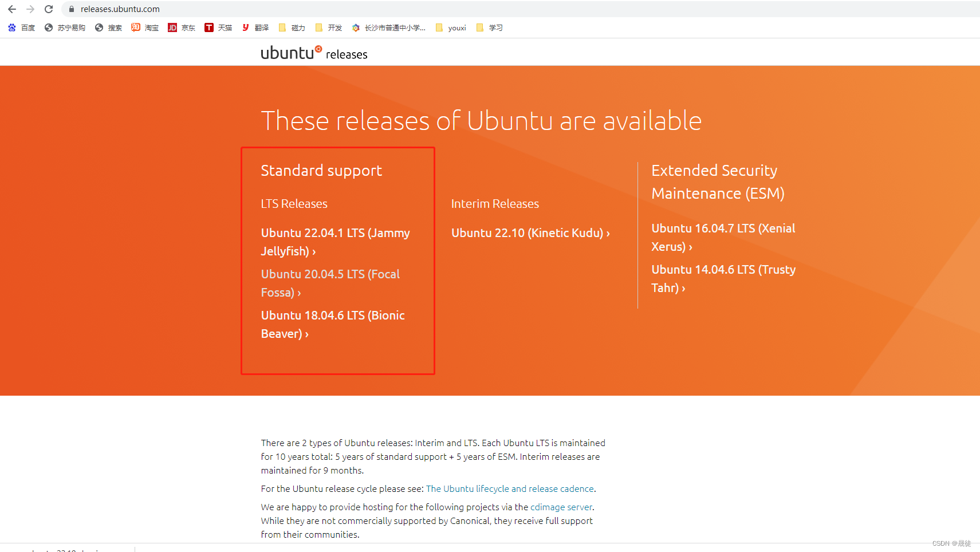Open Ubuntu 18.04.6 LTS Bionic Beaver link
Image resolution: width=980 pixels, height=552 pixels.
click(333, 325)
